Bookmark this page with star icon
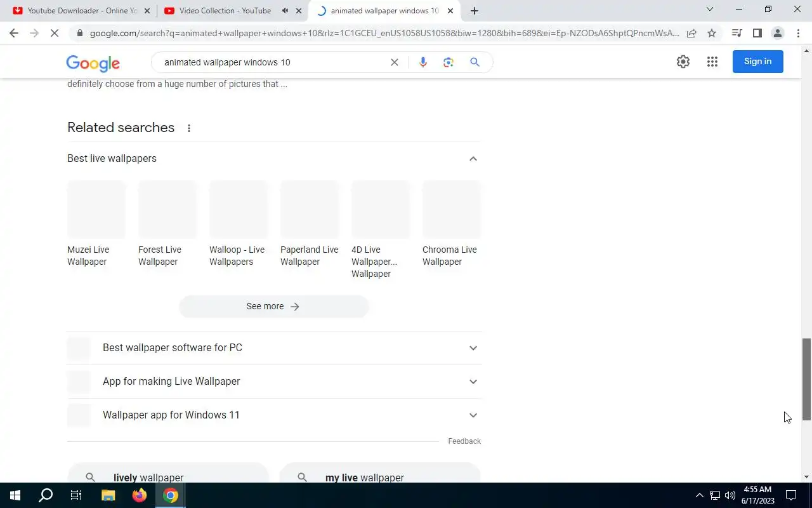The height and width of the screenshot is (508, 812). click(x=712, y=33)
